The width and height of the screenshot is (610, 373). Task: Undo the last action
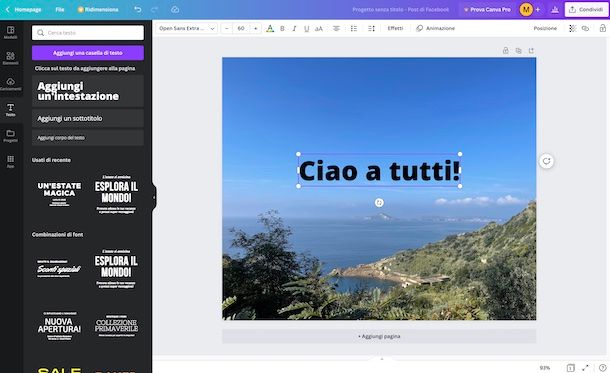pos(138,9)
